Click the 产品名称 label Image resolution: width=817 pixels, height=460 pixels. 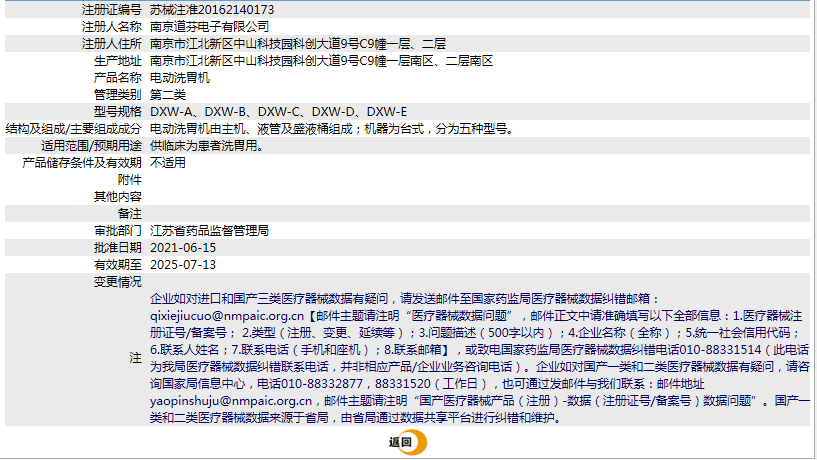pyautogui.click(x=118, y=78)
